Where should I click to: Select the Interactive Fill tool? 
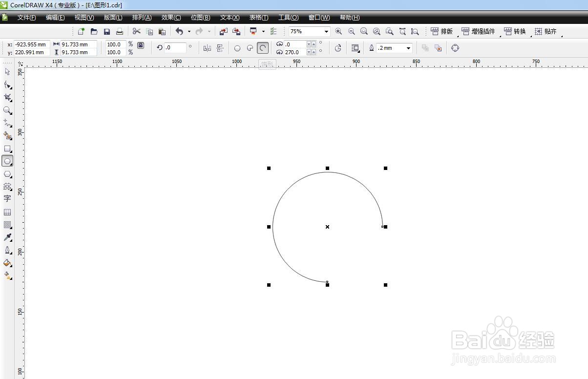[7, 275]
